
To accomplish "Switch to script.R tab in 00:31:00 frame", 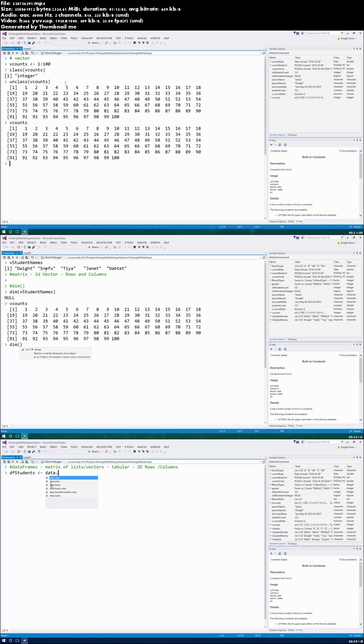I will pos(27,49).
